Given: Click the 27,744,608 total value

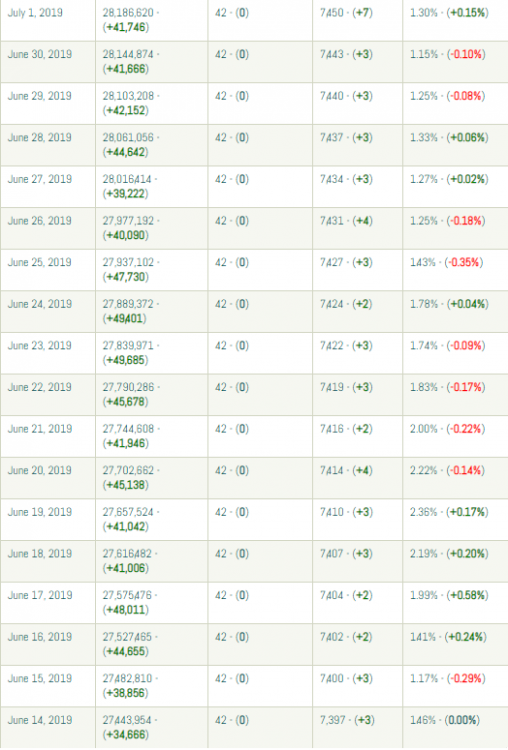Looking at the screenshot, I should [x=128, y=429].
